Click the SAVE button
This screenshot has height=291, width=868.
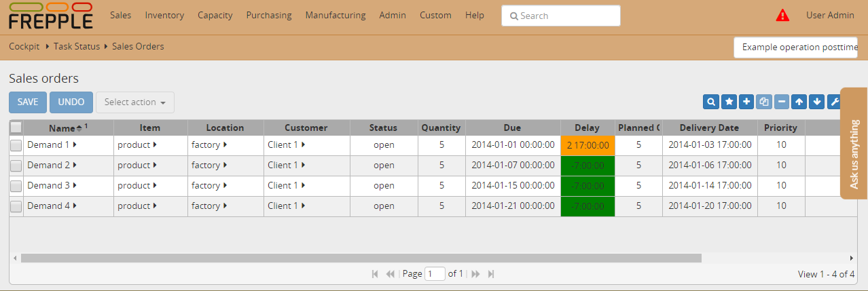[28, 102]
